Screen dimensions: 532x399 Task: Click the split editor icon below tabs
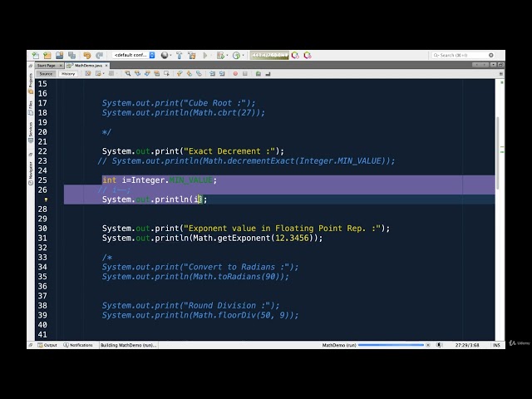(500, 74)
